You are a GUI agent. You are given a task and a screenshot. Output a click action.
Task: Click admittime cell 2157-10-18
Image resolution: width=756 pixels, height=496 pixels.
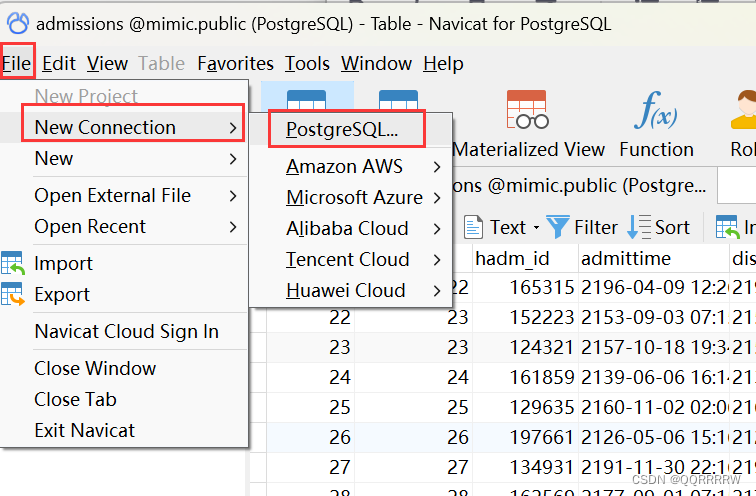click(x=653, y=348)
